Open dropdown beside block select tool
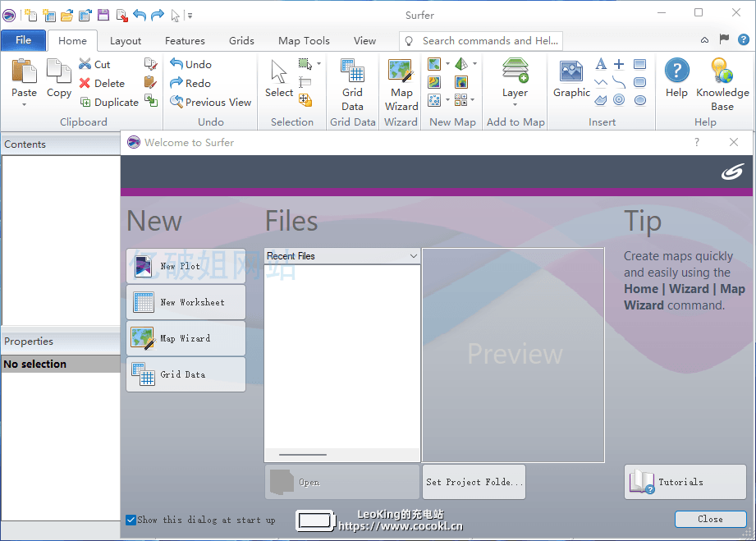Viewport: 756px width, 541px height. [318, 64]
